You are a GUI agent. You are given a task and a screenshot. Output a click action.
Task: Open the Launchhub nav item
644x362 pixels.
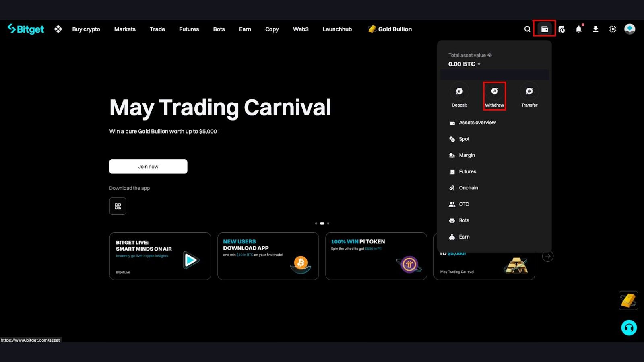coord(337,29)
